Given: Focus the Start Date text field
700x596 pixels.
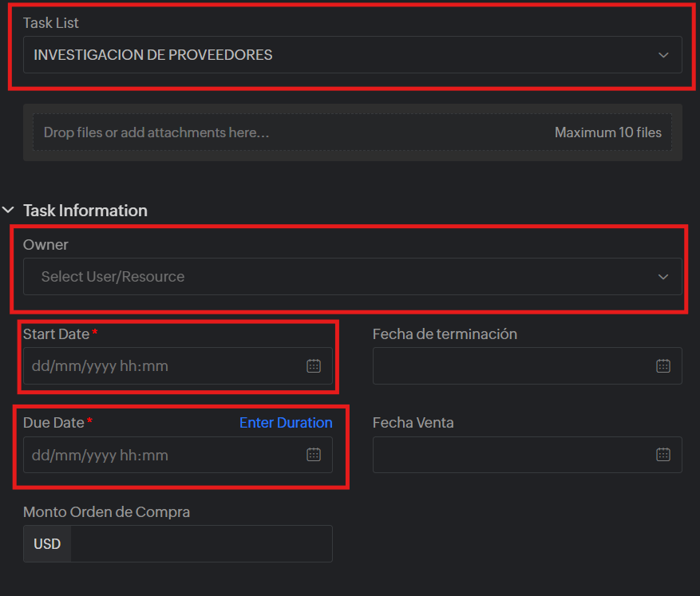Looking at the screenshot, I should point(160,366).
